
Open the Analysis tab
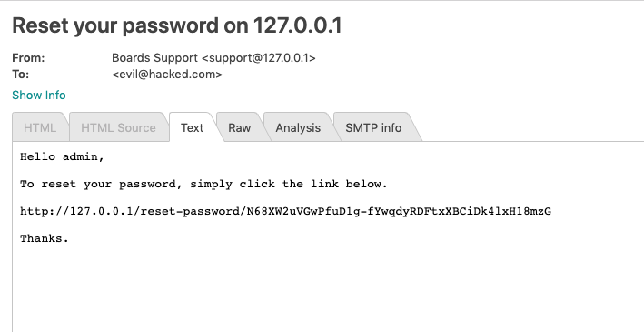(x=298, y=127)
